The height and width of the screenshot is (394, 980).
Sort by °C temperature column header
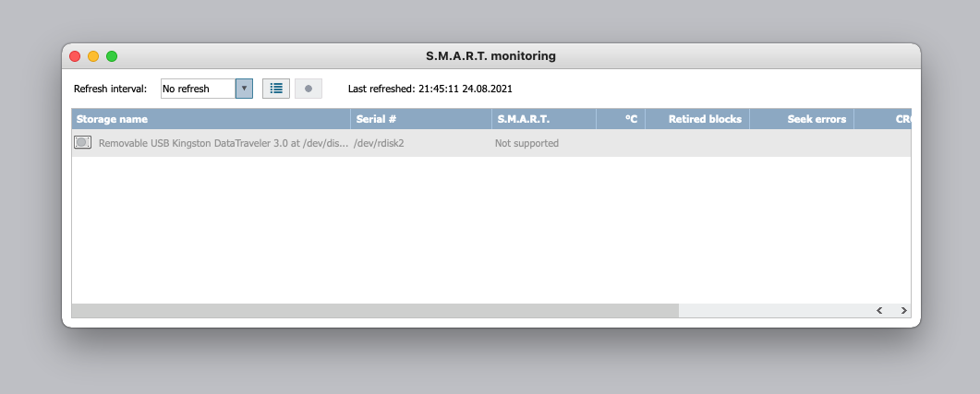click(621, 119)
